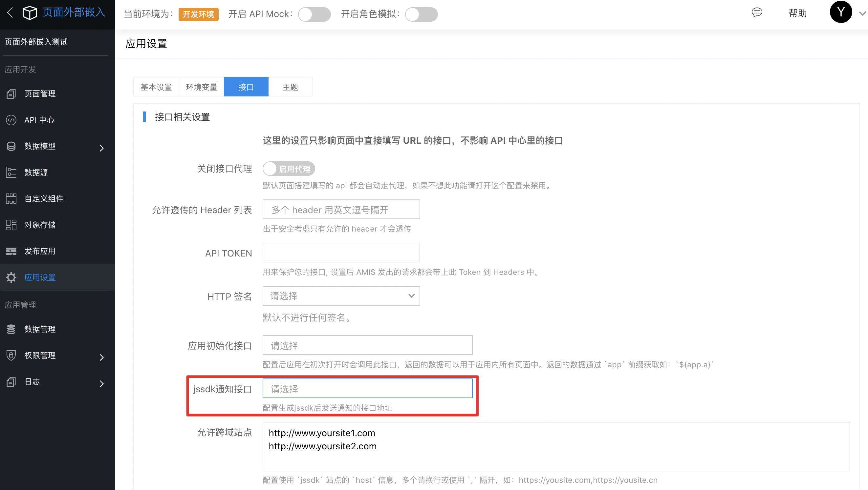The height and width of the screenshot is (490, 868).
Task: Click the cube app logo icon
Action: [x=30, y=13]
